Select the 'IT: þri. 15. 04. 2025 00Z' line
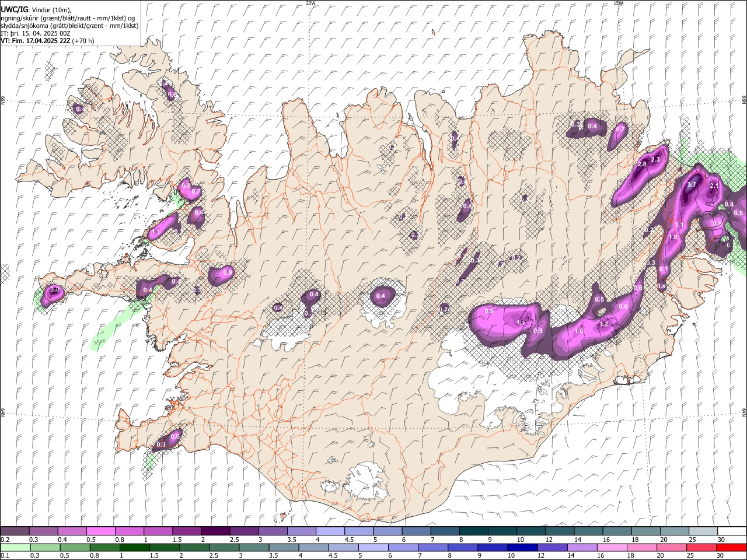Image resolution: width=747 pixels, height=560 pixels. (36, 33)
